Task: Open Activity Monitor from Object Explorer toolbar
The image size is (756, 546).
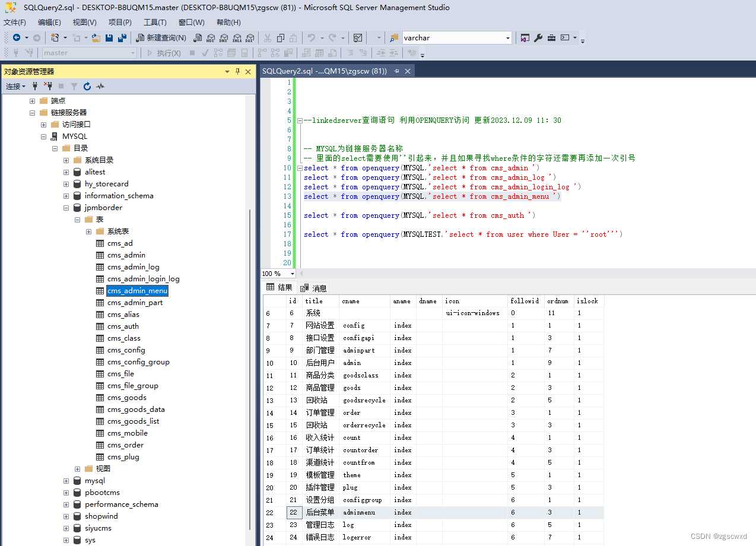Action: (x=100, y=86)
